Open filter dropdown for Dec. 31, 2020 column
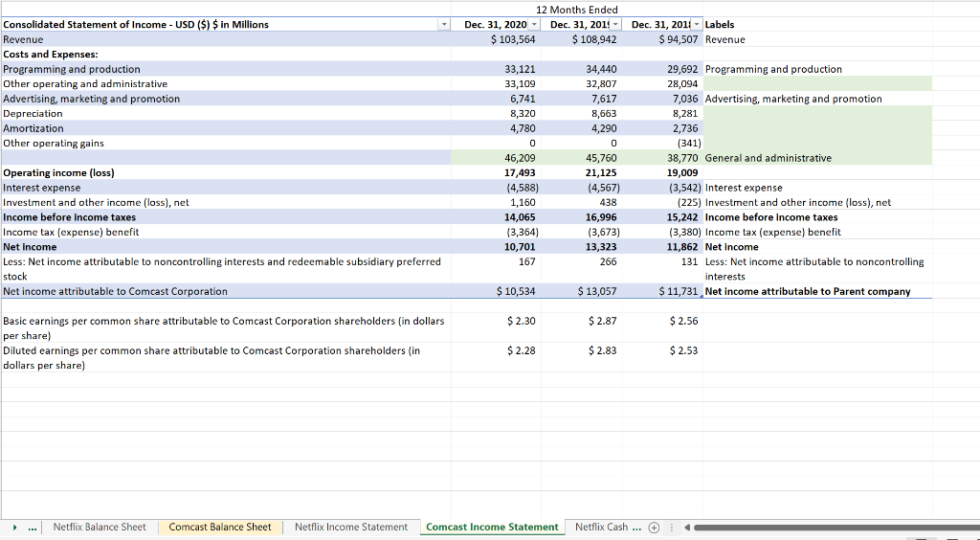The width and height of the screenshot is (980, 540). [x=534, y=24]
